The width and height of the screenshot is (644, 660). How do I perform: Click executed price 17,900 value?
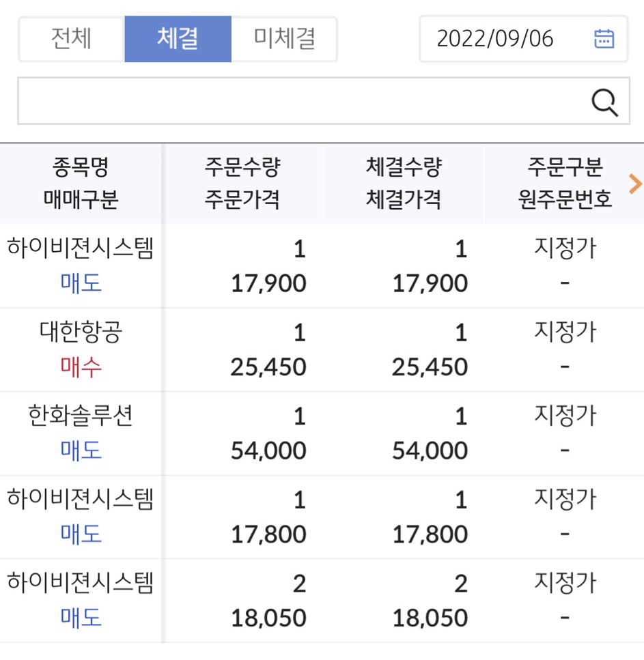430,283
